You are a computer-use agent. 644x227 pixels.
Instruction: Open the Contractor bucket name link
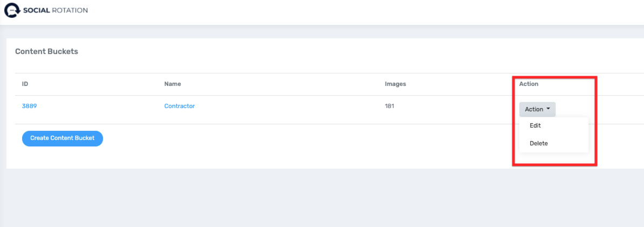pyautogui.click(x=179, y=106)
